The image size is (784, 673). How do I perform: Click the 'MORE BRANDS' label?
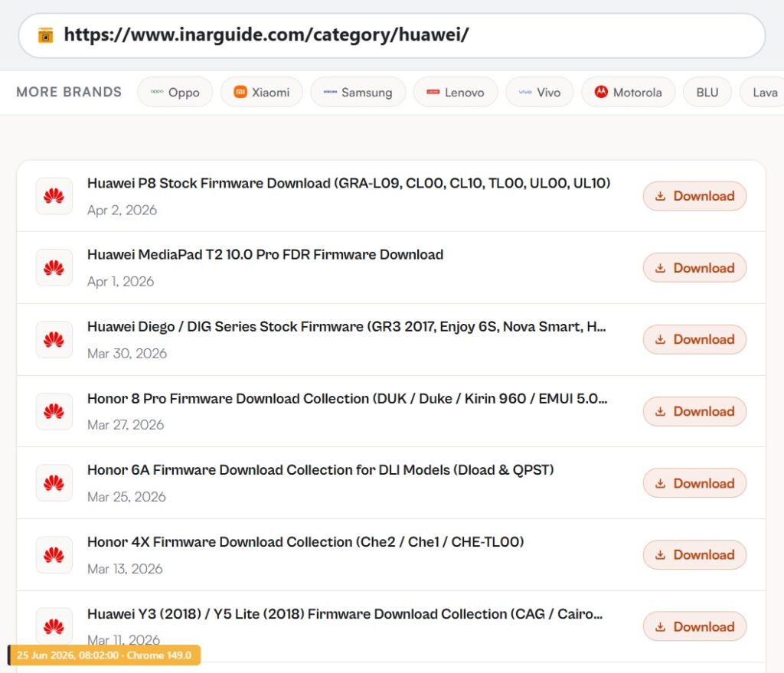[x=69, y=92]
